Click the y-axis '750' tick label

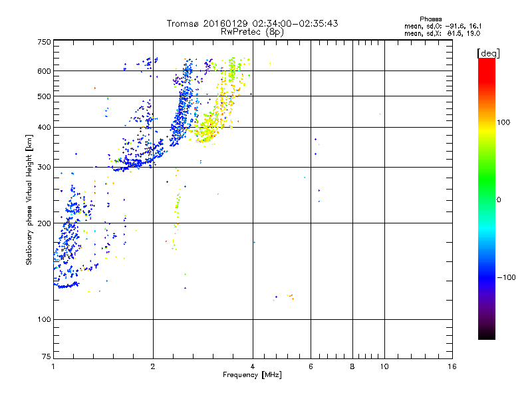point(44,42)
